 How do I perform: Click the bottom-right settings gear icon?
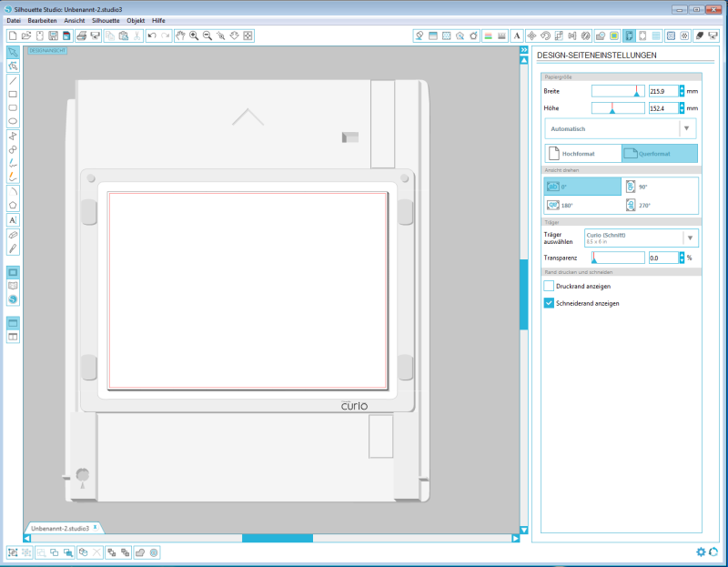pos(701,552)
